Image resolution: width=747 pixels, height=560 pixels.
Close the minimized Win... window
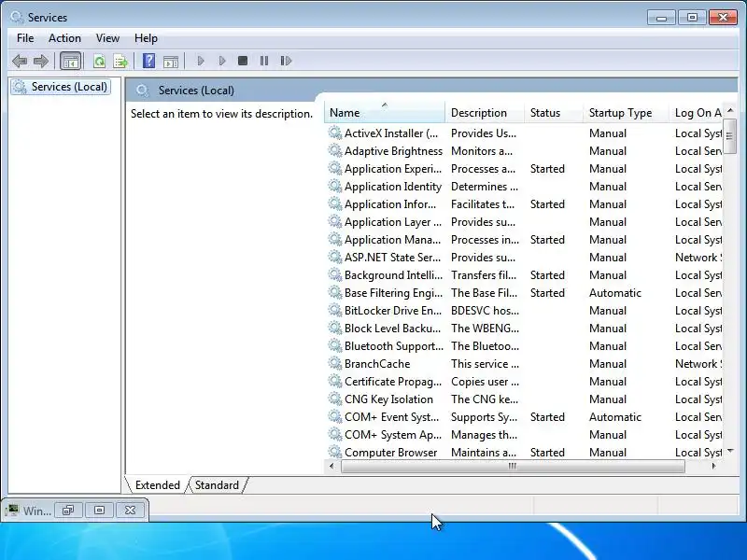(x=130, y=510)
